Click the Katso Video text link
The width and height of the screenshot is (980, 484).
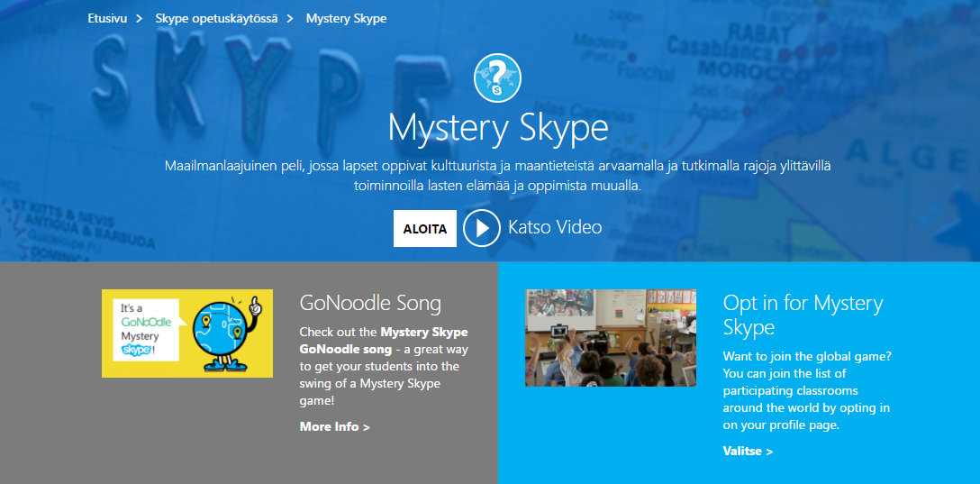pyautogui.click(x=555, y=227)
